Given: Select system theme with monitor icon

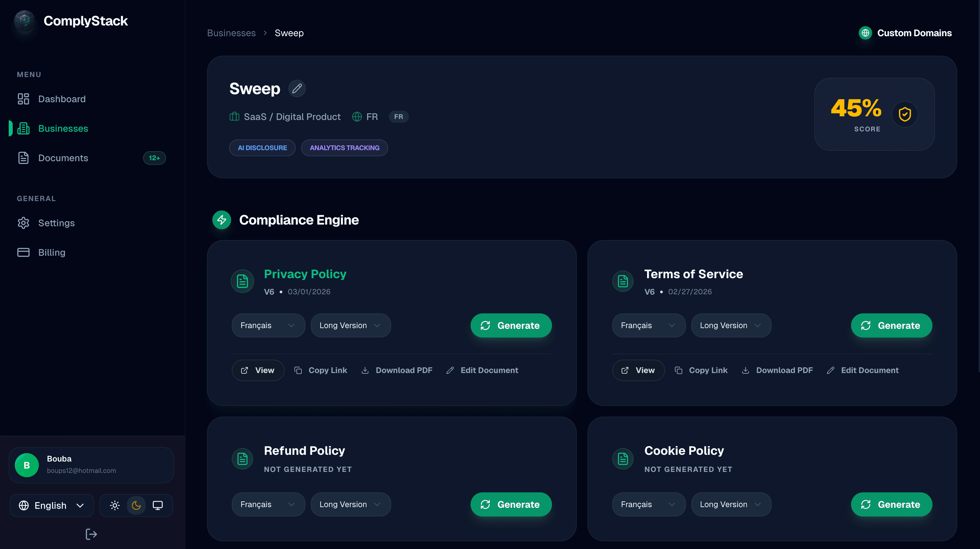Looking at the screenshot, I should [158, 505].
